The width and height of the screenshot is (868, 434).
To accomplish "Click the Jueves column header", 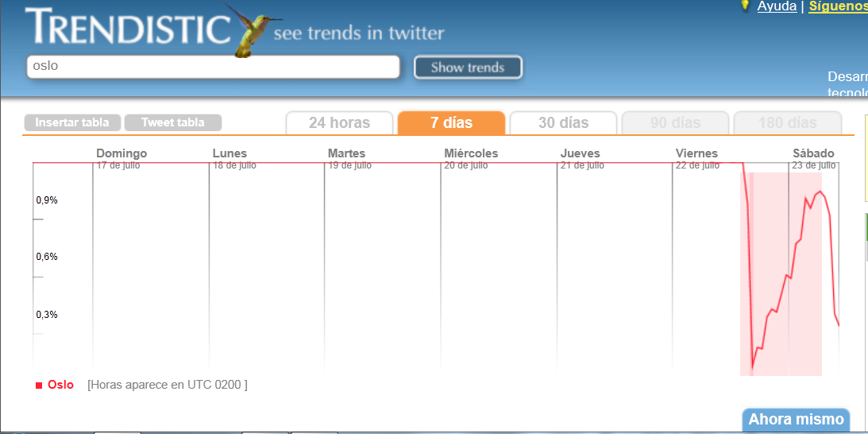I will (581, 153).
